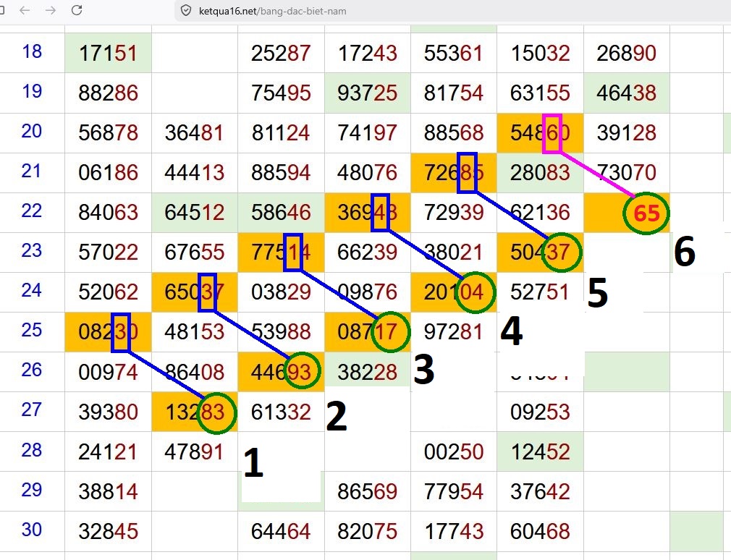Click cell 39380 in row 27
Viewport: 731px width, 560px height.
pos(108,412)
